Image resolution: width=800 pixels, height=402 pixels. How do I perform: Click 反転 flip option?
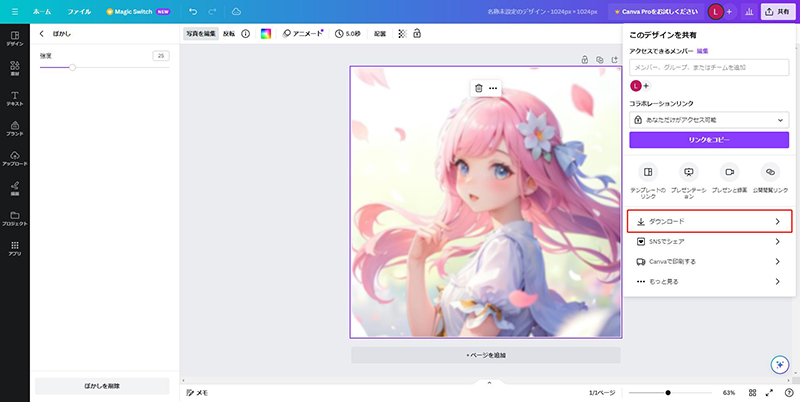click(229, 34)
